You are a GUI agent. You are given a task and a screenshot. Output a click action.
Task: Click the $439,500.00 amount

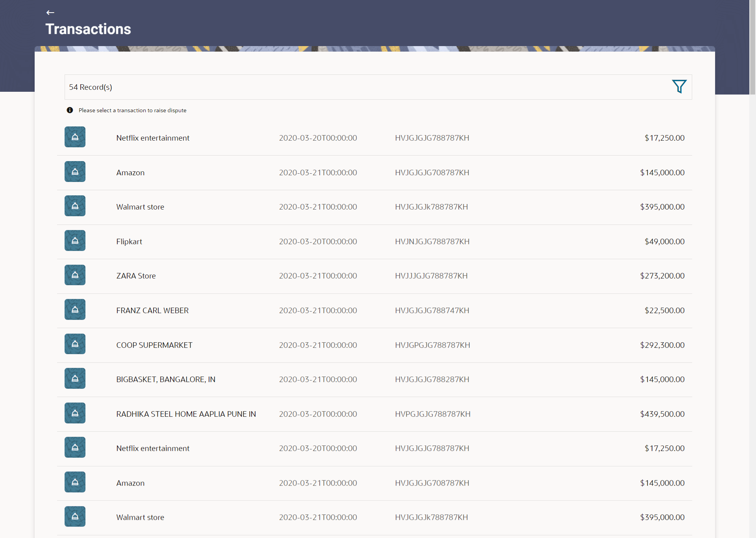coord(662,414)
